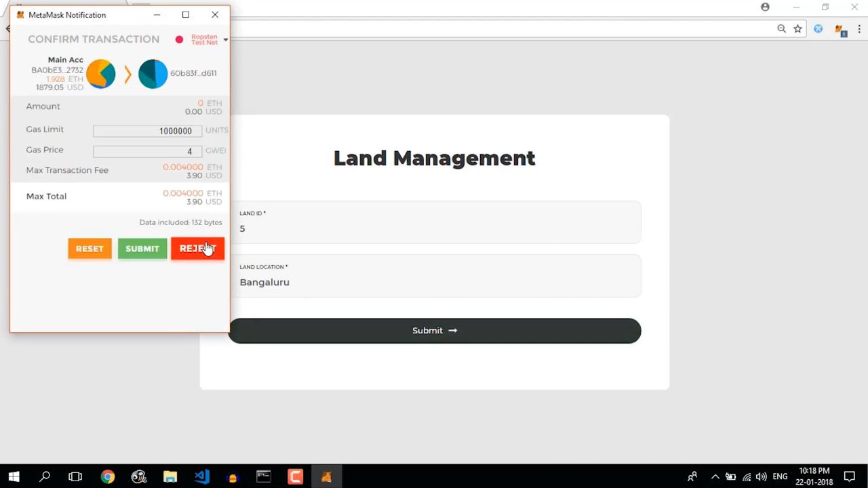Click the Max Transaction Fee 0.004000 ETH value
This screenshot has height=488, width=868.
point(192,167)
